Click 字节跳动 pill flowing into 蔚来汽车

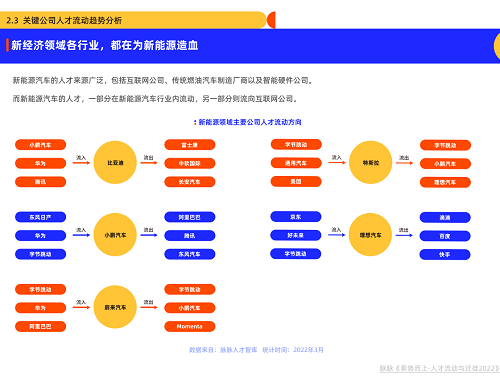(x=40, y=290)
